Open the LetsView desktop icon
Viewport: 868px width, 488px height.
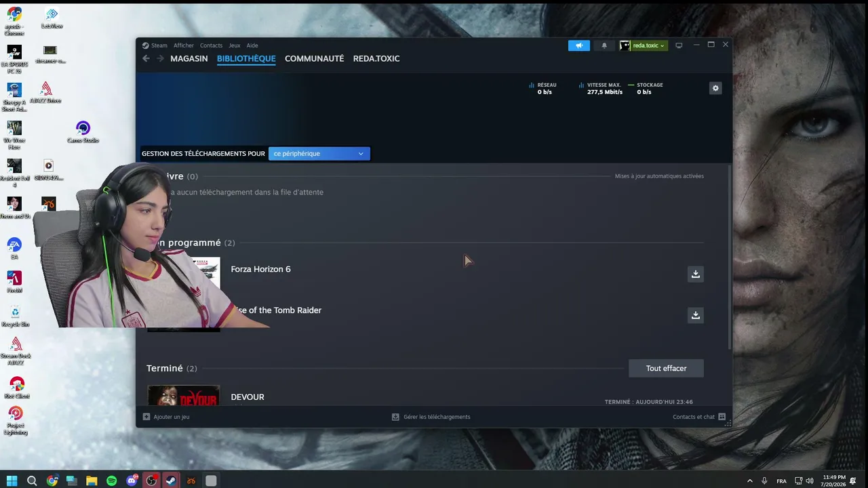(x=52, y=18)
